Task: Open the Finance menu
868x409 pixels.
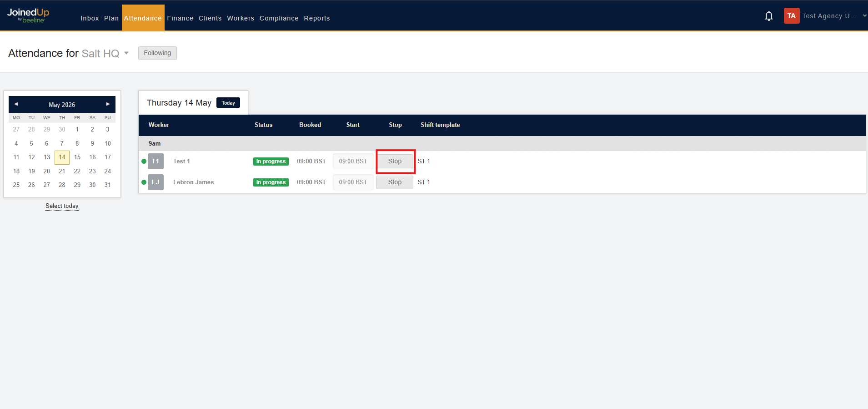Action: (180, 18)
